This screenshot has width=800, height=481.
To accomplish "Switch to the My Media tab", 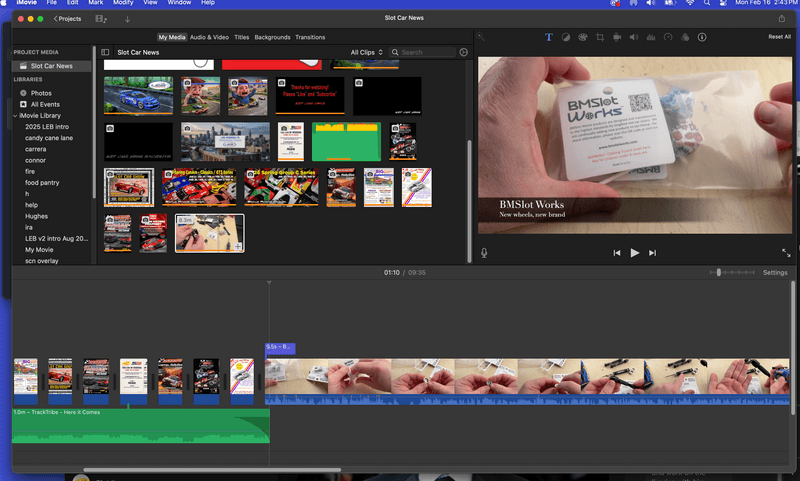I will click(x=172, y=37).
